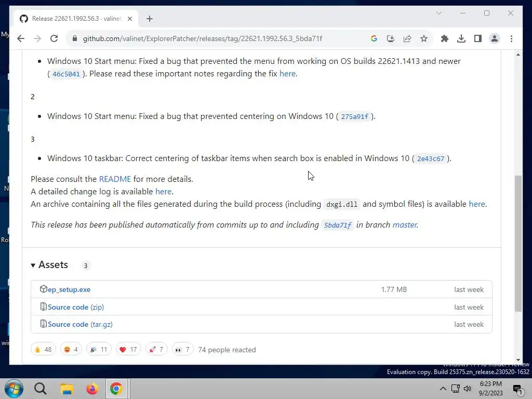The height and width of the screenshot is (399, 532).
Task: Open the master branch link
Action: (404, 224)
